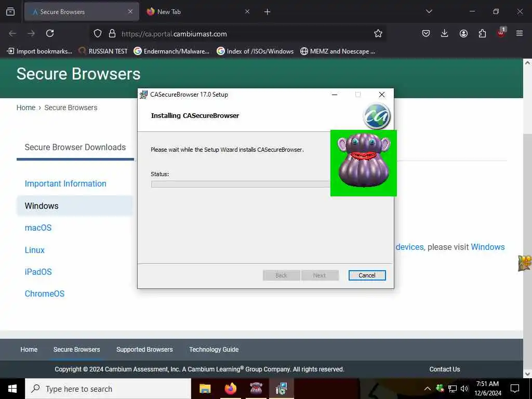Go back one page in Firefox
The height and width of the screenshot is (399, 532).
(12, 33)
